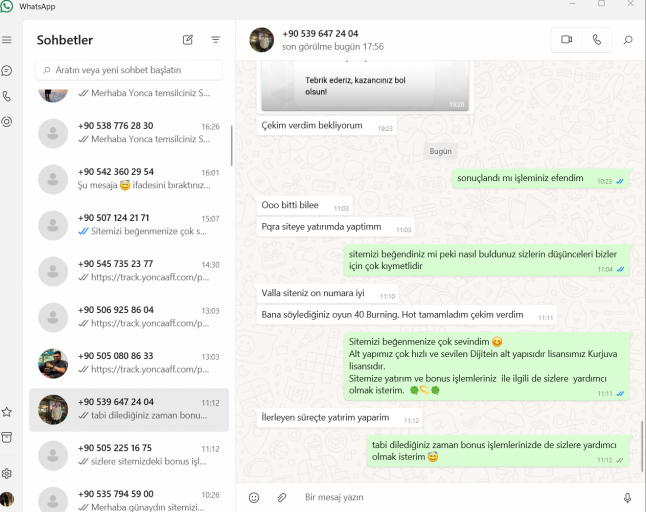Record a voice message with microphone

click(x=627, y=498)
